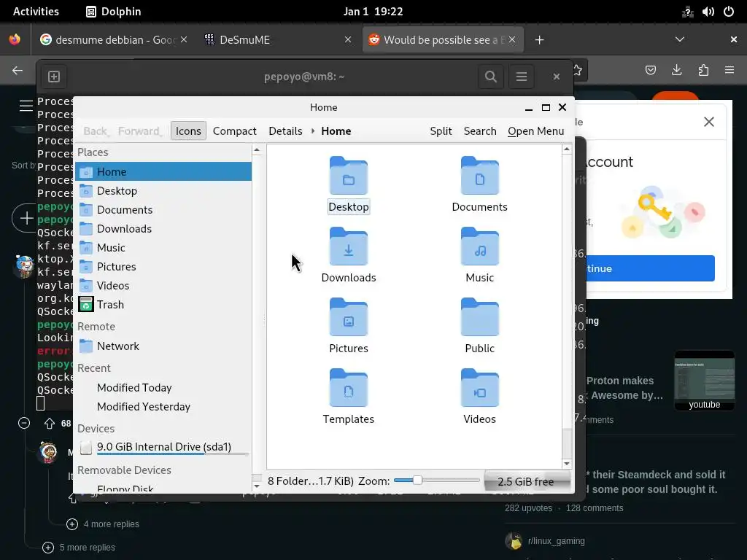747x560 pixels.
Task: Click the Forward navigation button
Action: click(x=139, y=131)
